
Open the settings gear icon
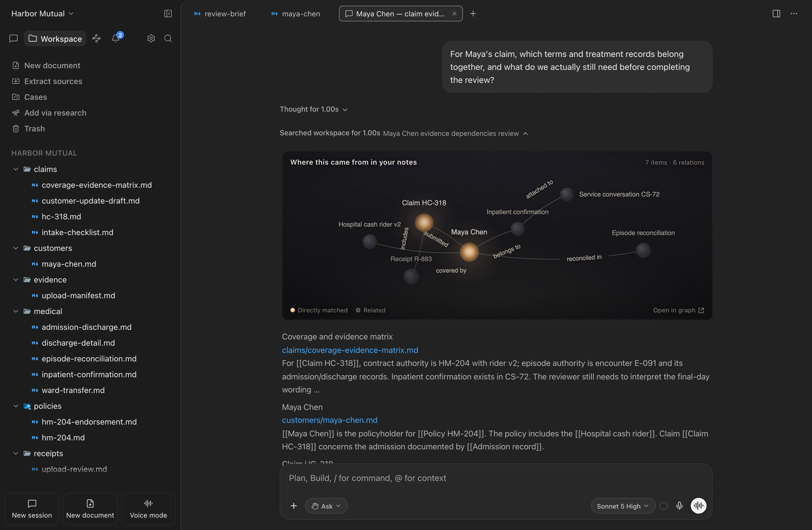[x=151, y=38]
